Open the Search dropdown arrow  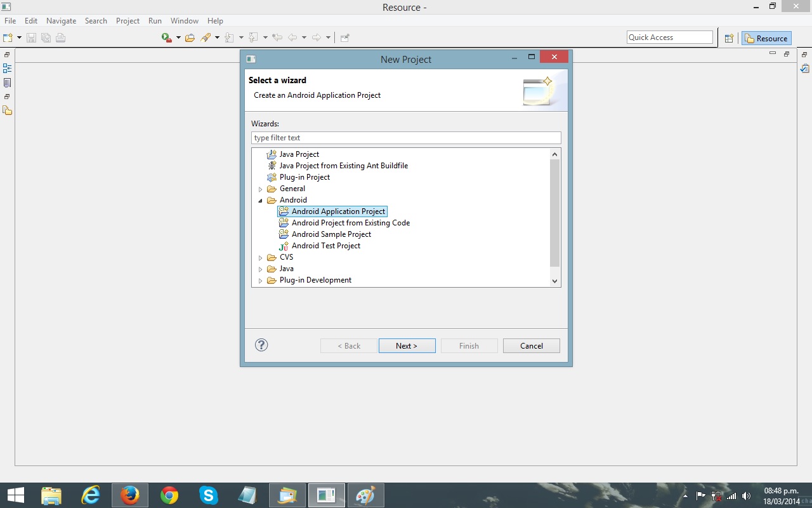[217, 37]
